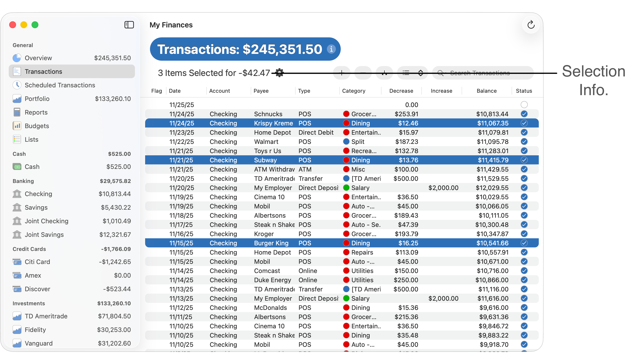Uncheck status of Walmart transaction
631x364 pixels.
tap(524, 141)
